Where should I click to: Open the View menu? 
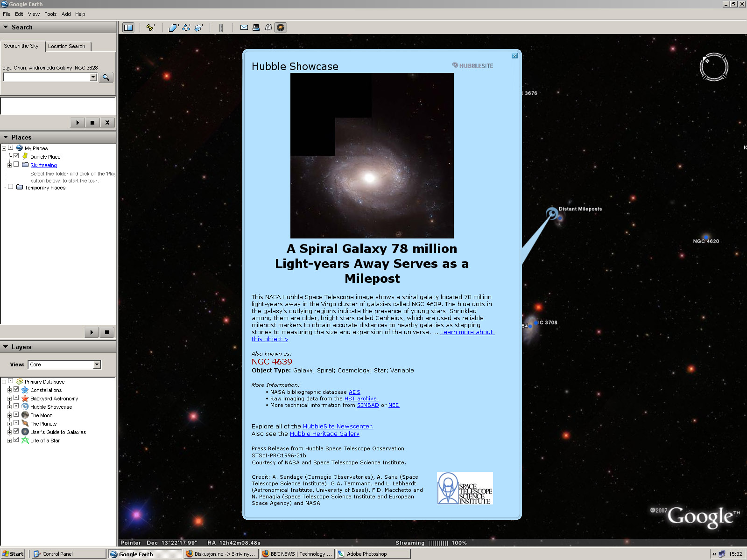[x=34, y=14]
